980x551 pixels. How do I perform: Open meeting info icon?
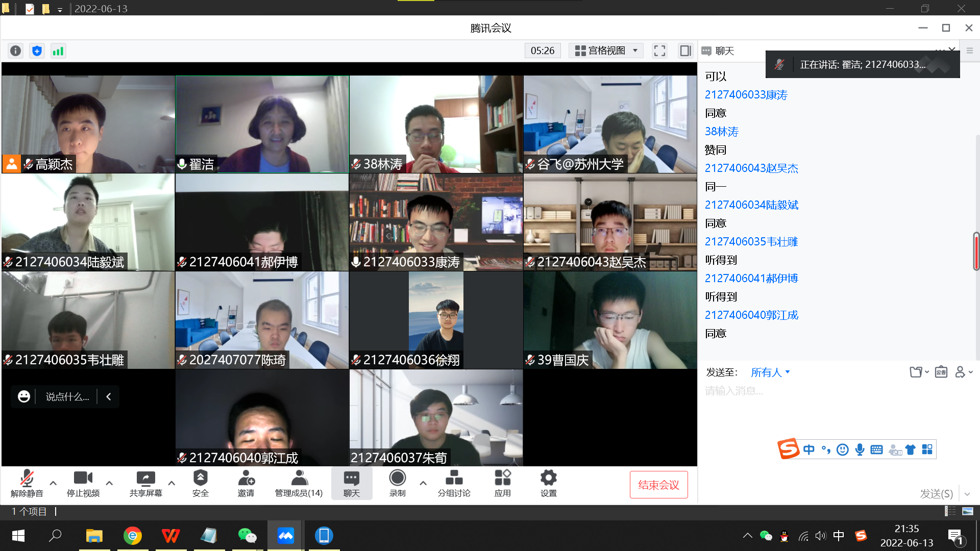click(16, 51)
